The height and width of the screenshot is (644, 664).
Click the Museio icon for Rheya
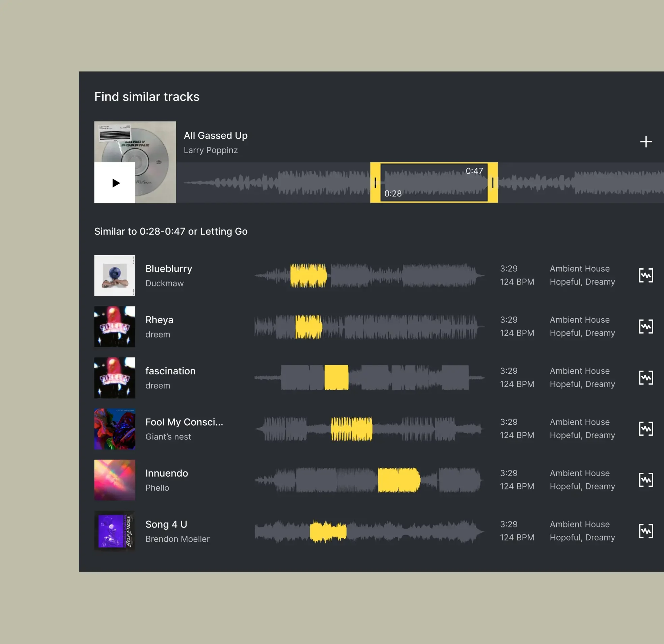(646, 327)
